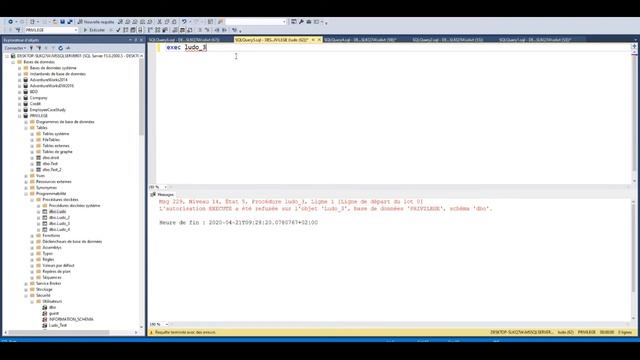640x360 pixels.
Task: Select the dbo.Ludo stored procedure
Action: (57, 211)
